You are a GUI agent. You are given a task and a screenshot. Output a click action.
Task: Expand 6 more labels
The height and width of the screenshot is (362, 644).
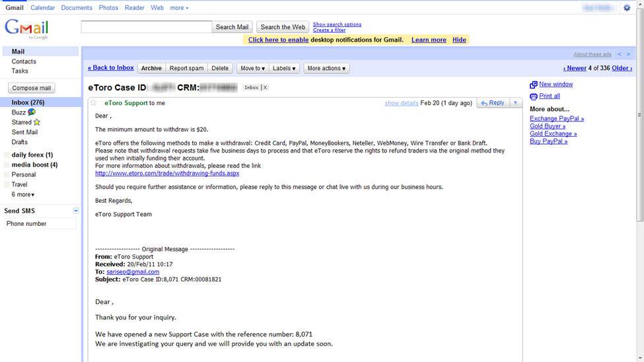click(22, 194)
